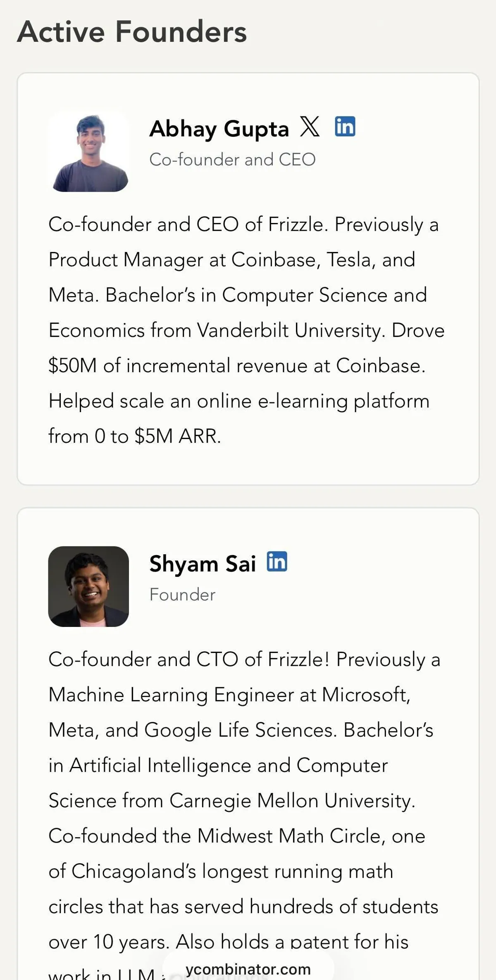This screenshot has width=496, height=980.
Task: Click Abhay Gupta's profile photo
Action: coord(88,152)
